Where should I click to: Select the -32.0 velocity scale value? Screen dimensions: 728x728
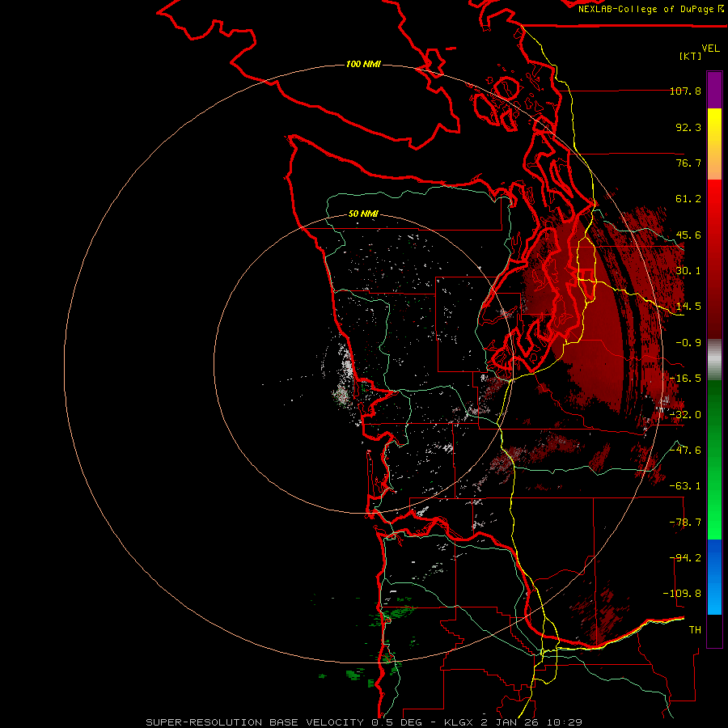pos(685,415)
